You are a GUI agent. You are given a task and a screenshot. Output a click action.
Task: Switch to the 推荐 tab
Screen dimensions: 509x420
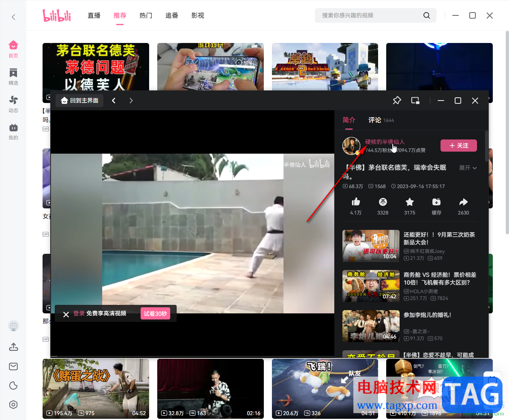tap(120, 15)
